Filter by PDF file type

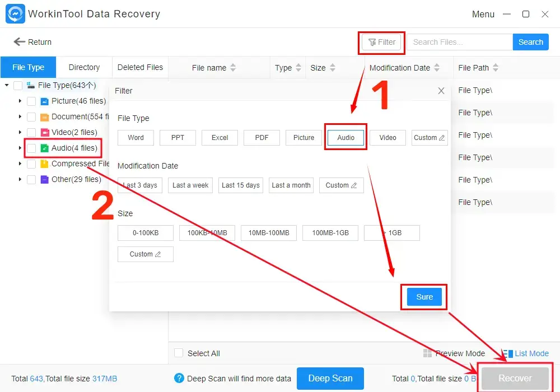[x=262, y=138]
